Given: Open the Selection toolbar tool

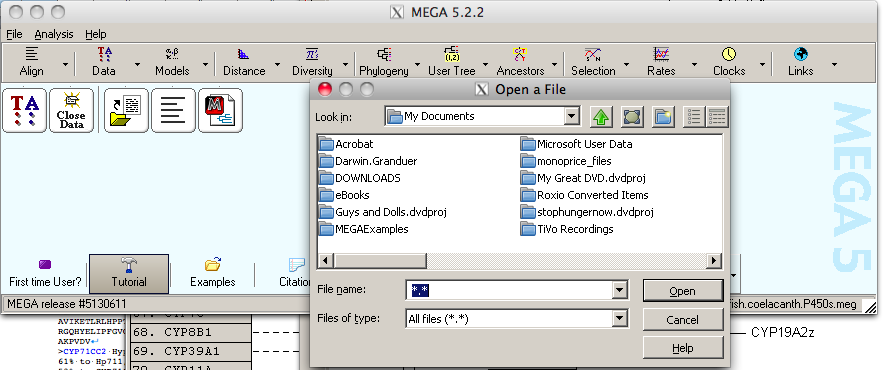Looking at the screenshot, I should click(x=593, y=62).
